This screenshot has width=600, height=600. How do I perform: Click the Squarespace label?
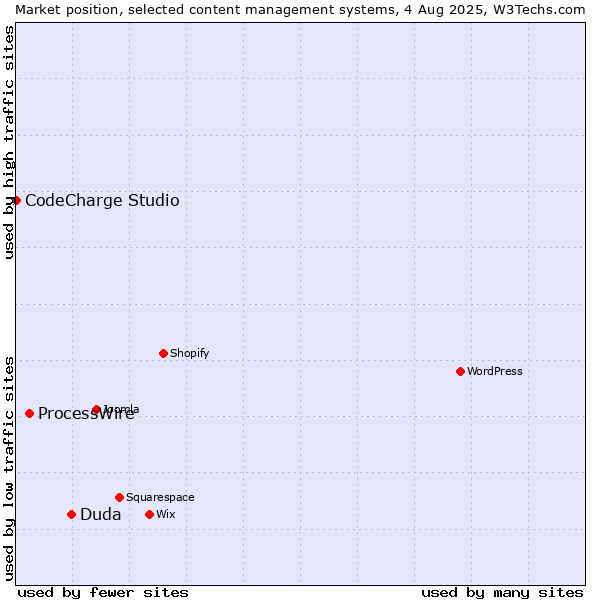pyautogui.click(x=160, y=497)
